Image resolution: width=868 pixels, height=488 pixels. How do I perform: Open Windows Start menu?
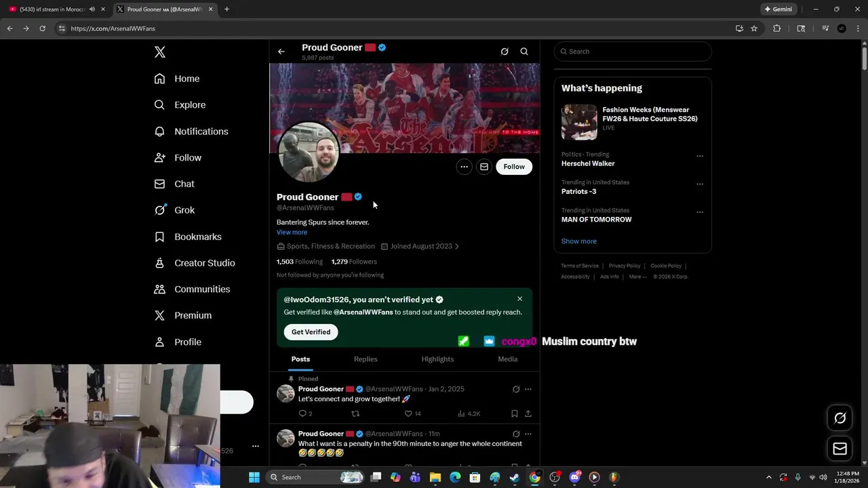[254, 477]
